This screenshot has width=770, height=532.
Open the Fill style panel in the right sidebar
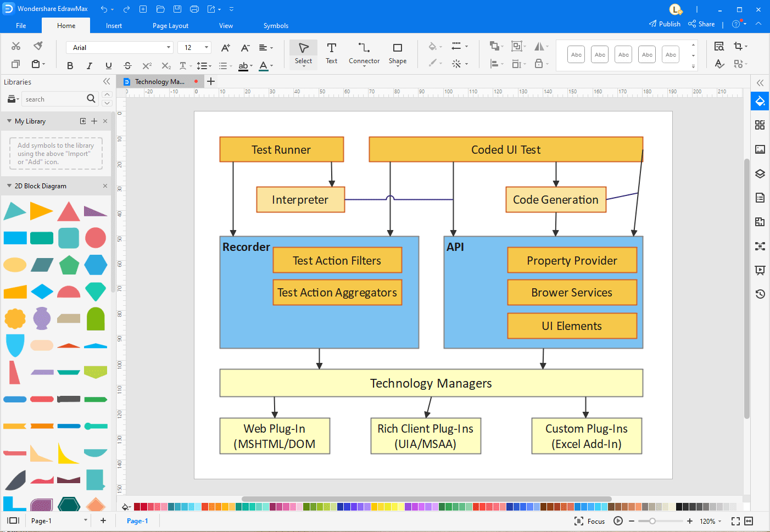760,101
